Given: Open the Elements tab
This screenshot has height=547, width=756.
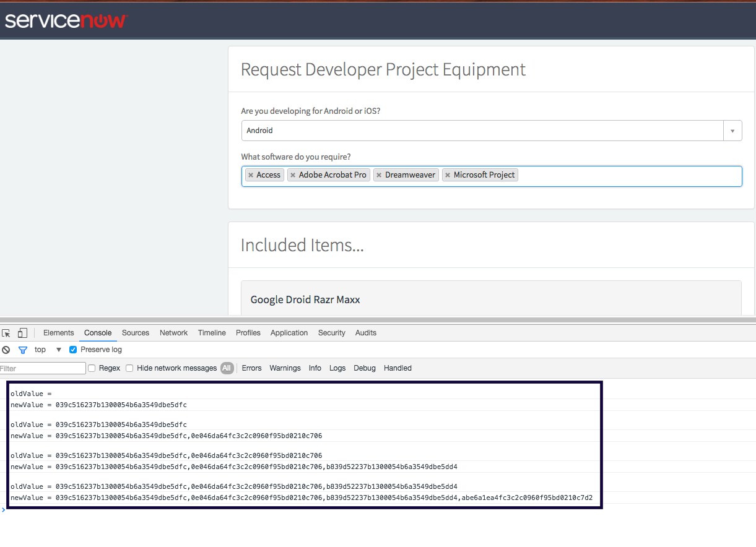Looking at the screenshot, I should click(58, 333).
